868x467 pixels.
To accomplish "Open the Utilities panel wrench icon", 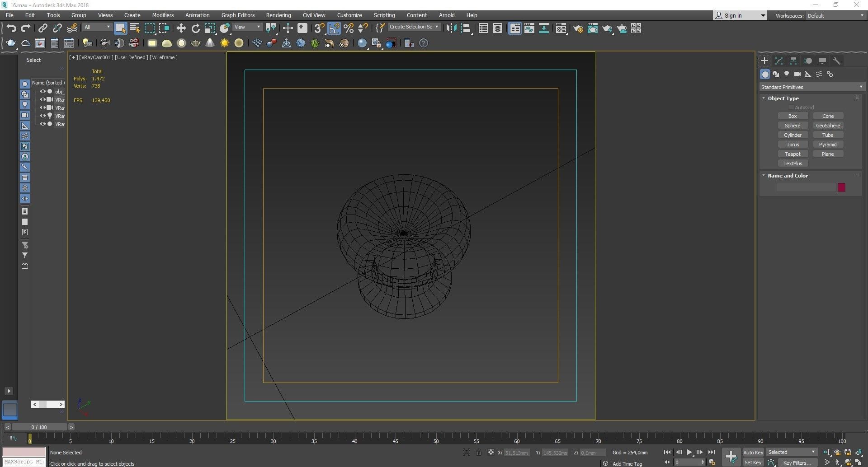I will pyautogui.click(x=837, y=61).
